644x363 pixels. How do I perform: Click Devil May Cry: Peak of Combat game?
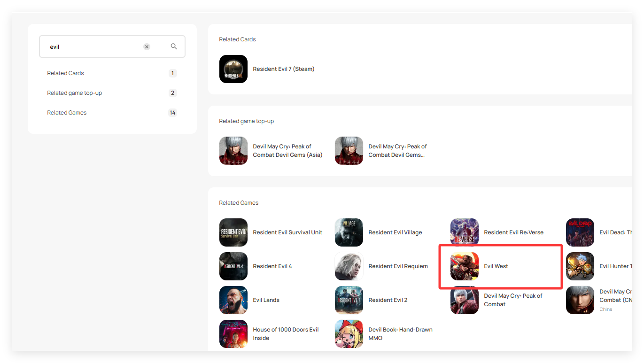click(513, 300)
